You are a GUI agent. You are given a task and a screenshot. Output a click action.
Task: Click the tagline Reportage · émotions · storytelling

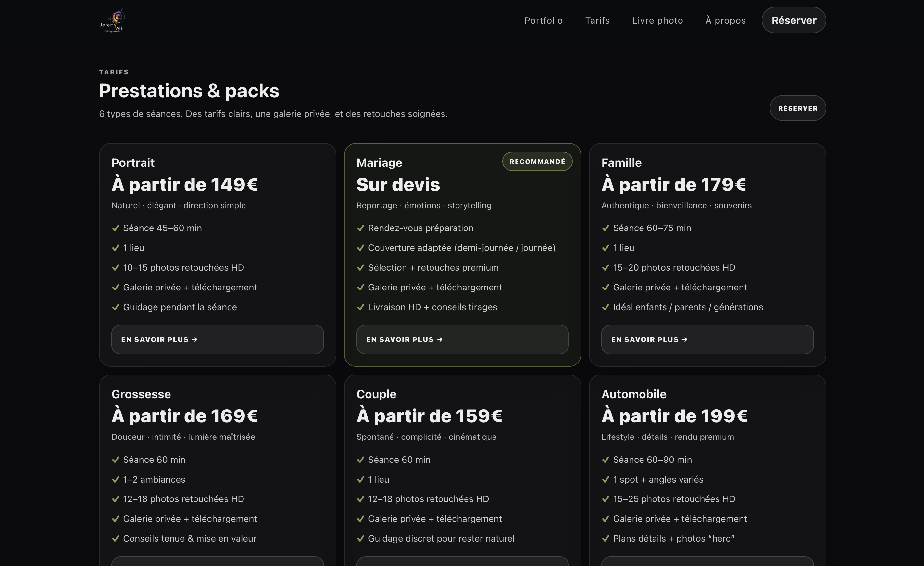pyautogui.click(x=424, y=206)
